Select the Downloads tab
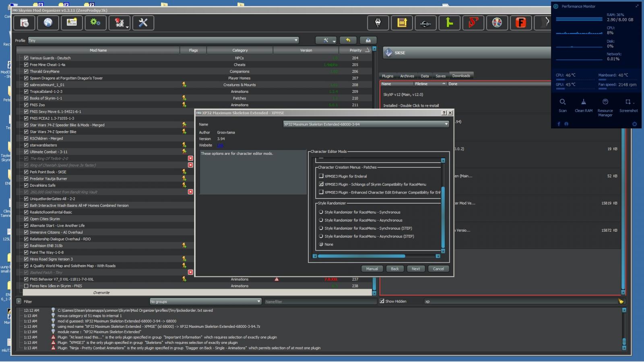The width and height of the screenshot is (644, 362). point(461,76)
